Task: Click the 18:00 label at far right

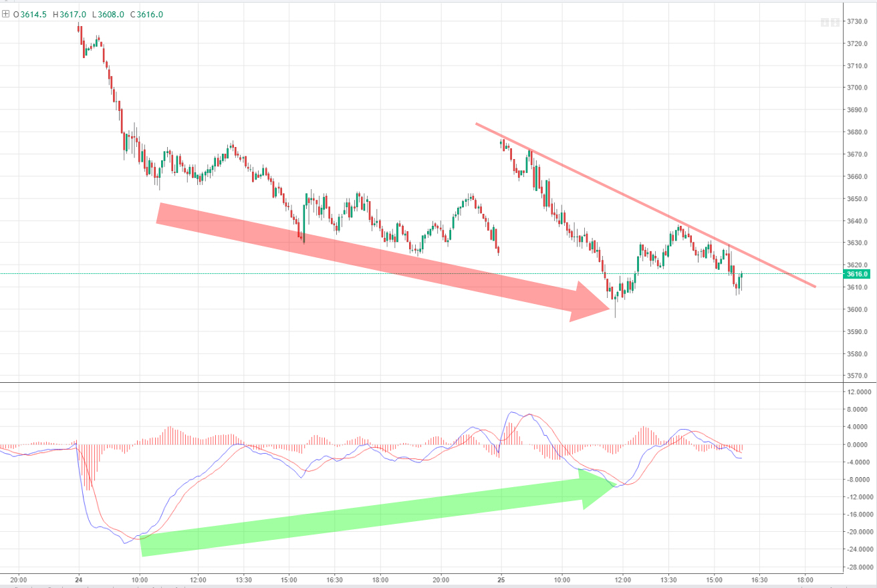Action: pos(805,579)
